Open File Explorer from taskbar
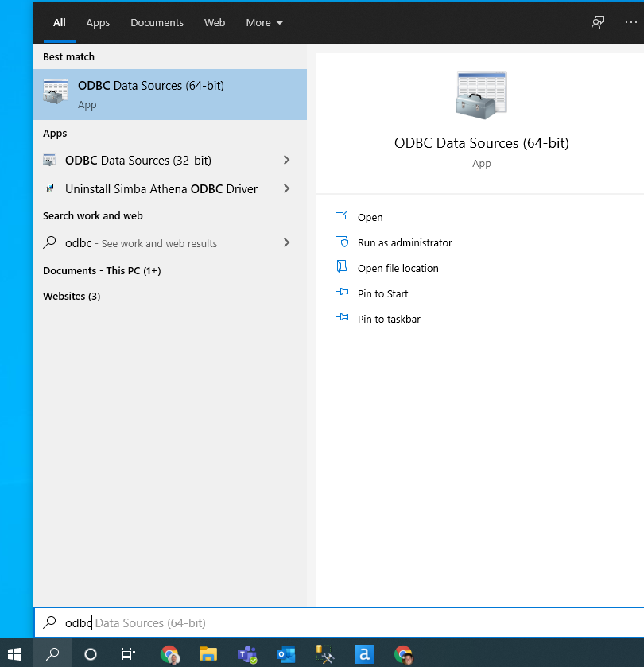 pos(208,653)
